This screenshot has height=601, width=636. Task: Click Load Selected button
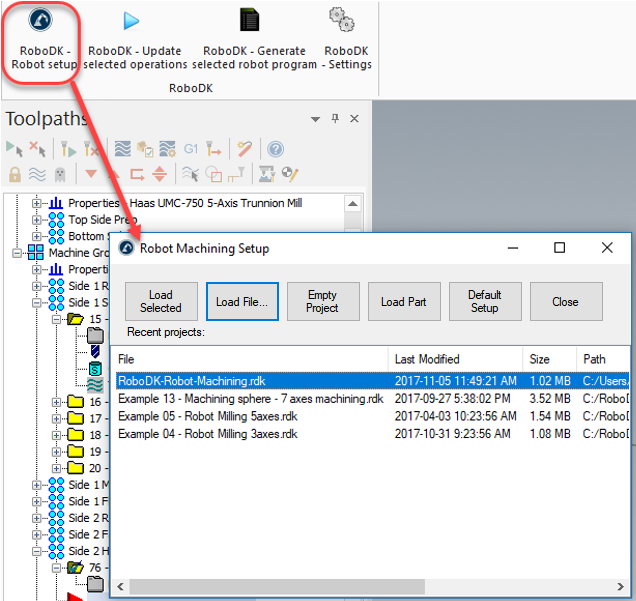tap(161, 301)
